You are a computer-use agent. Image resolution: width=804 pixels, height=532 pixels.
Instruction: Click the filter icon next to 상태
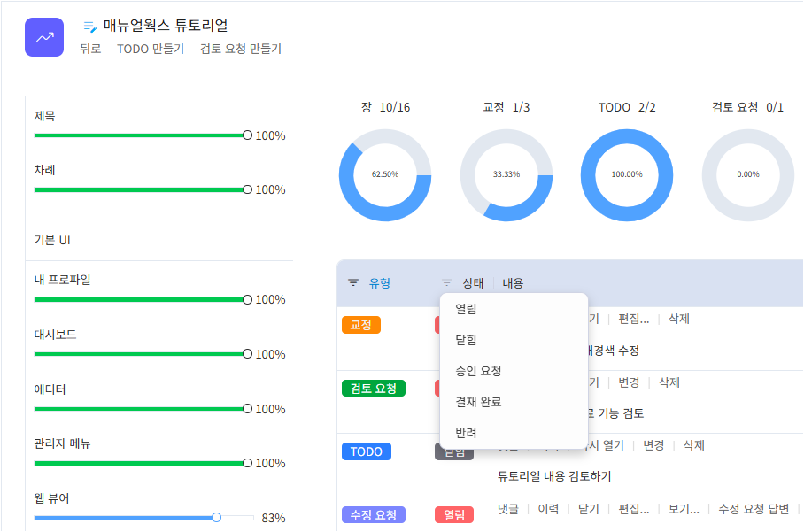[447, 283]
